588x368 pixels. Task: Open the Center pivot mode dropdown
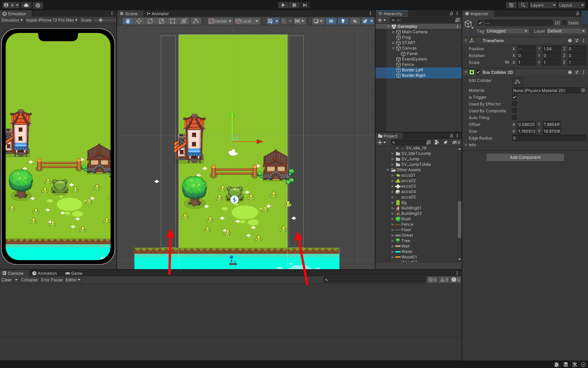coord(220,21)
